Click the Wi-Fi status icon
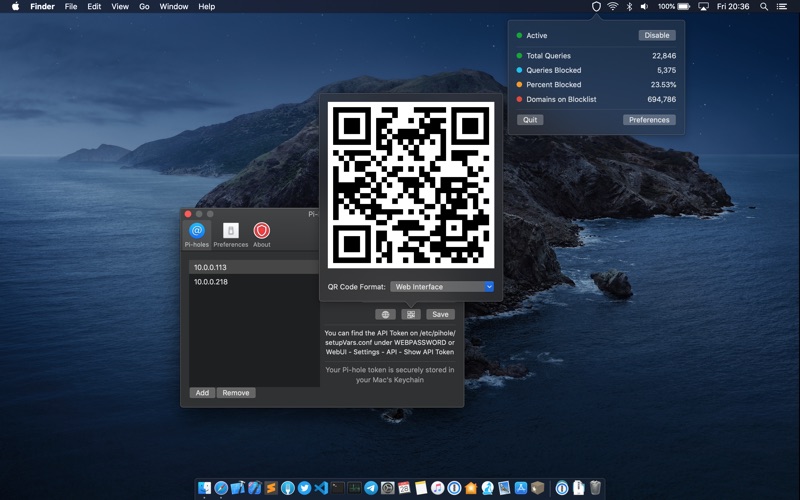The image size is (800, 500). coord(613,7)
